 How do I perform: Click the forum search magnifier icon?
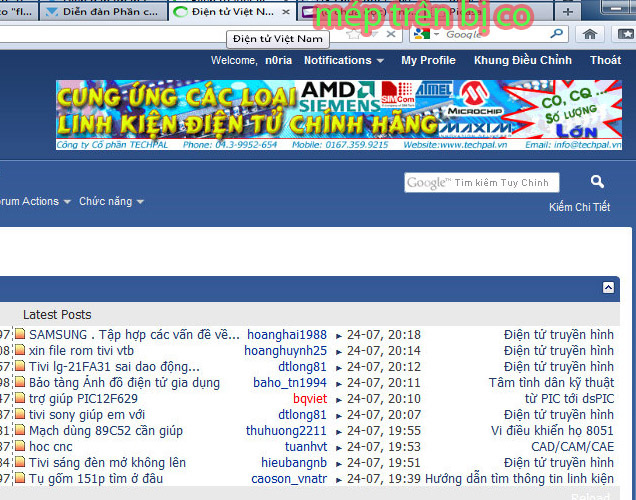click(x=597, y=181)
